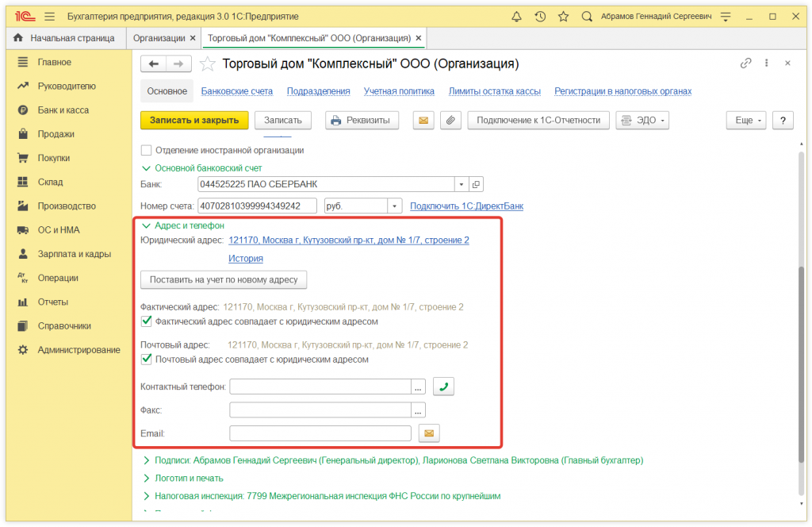Viewport: 812px width, 527px height.
Task: Open the currency 'руб.' dropdown arrow
Action: pos(394,206)
